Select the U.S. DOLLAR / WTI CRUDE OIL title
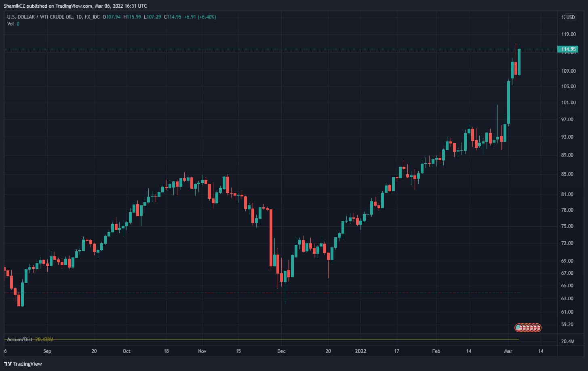 (x=40, y=17)
